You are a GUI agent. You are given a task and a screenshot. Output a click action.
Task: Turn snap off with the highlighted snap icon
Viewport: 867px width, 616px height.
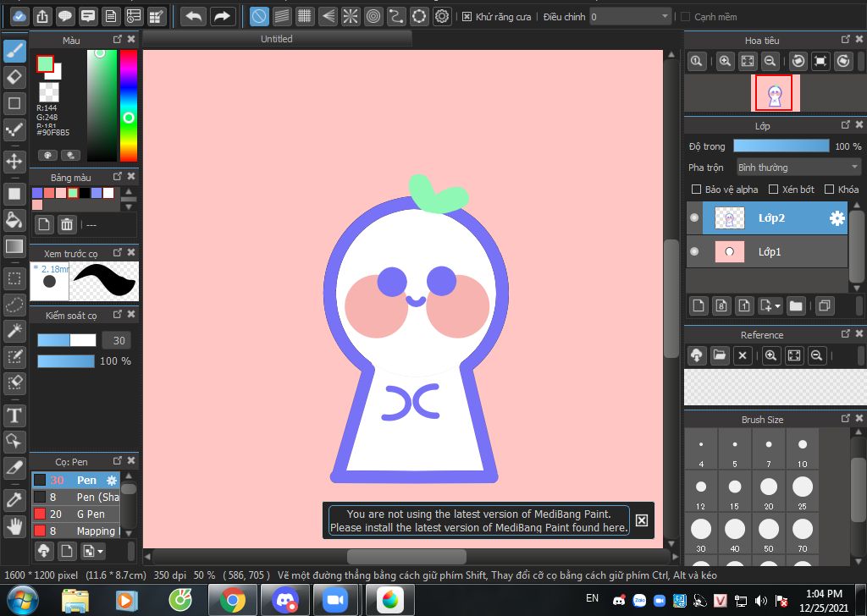[259, 16]
